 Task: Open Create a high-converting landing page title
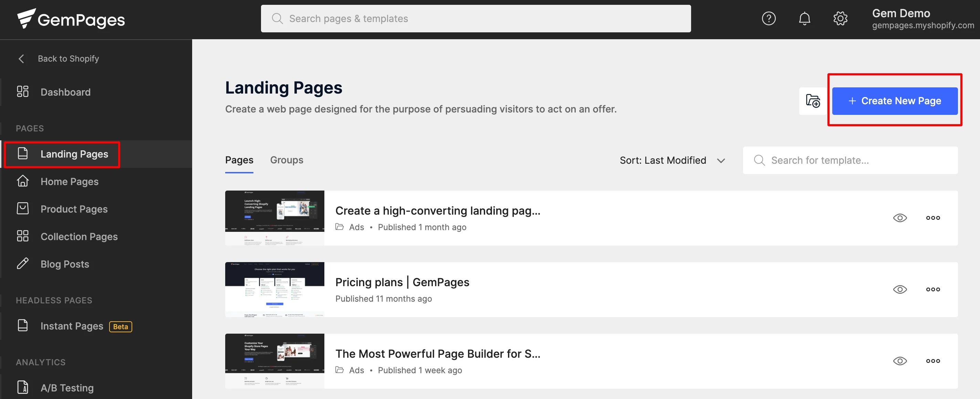pyautogui.click(x=438, y=210)
